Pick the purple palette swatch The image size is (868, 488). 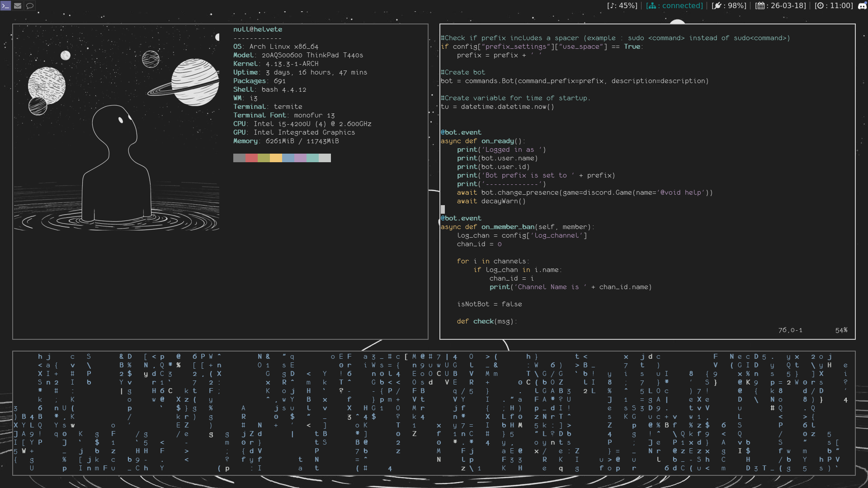tap(300, 158)
